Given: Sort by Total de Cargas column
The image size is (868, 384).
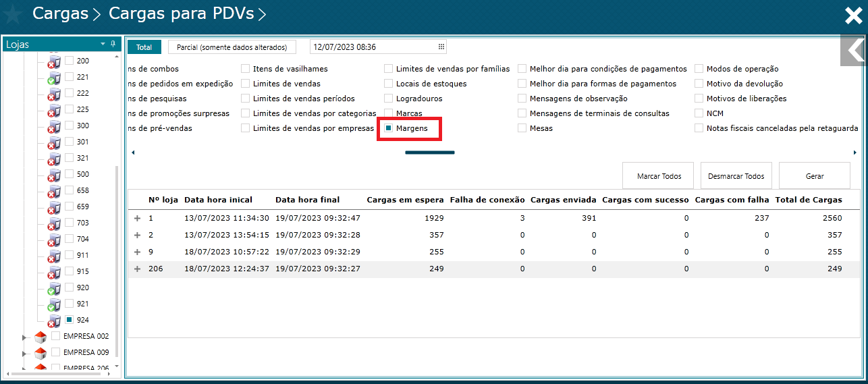Looking at the screenshot, I should (x=809, y=200).
